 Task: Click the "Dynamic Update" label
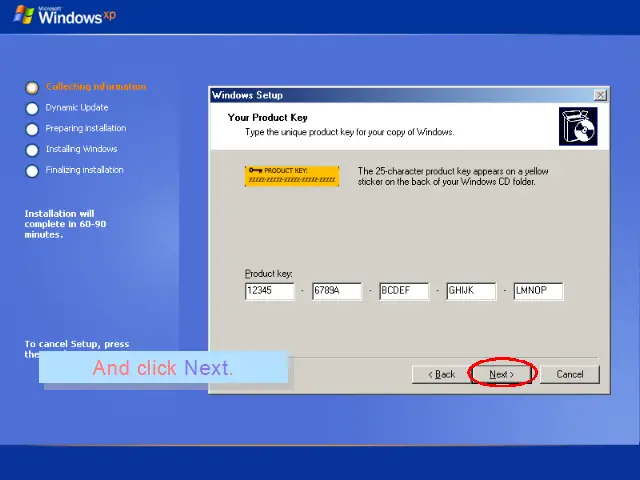click(x=77, y=107)
